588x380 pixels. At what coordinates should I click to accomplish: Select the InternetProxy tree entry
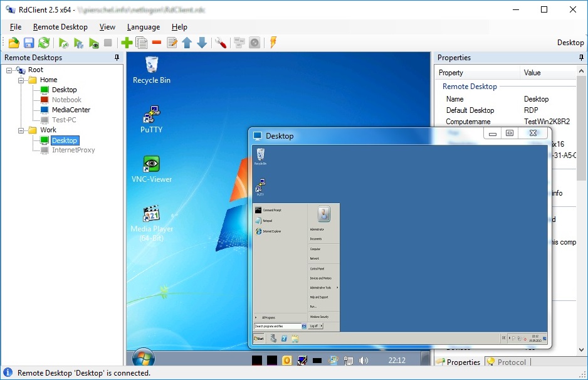pos(73,150)
